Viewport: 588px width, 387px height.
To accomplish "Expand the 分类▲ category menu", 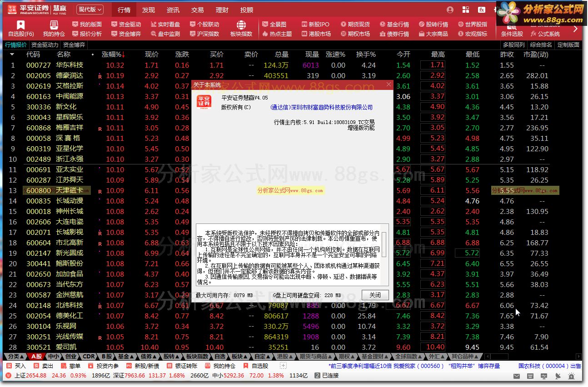I will (x=15, y=357).
